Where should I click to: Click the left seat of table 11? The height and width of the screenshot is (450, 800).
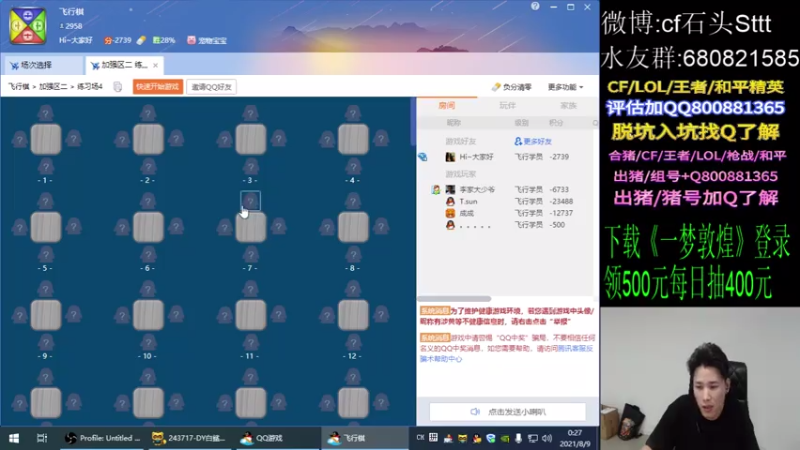coord(224,315)
